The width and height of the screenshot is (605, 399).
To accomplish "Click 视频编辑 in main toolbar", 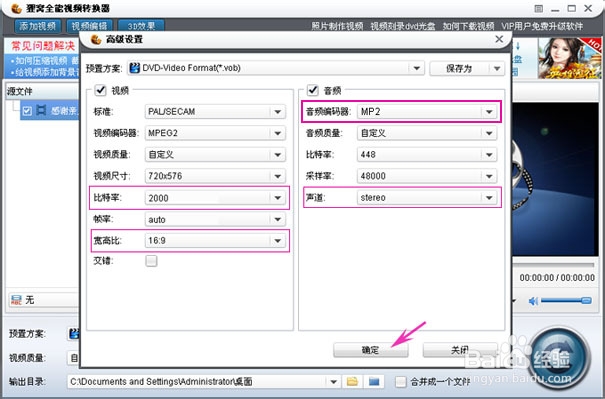I will 90,26.
